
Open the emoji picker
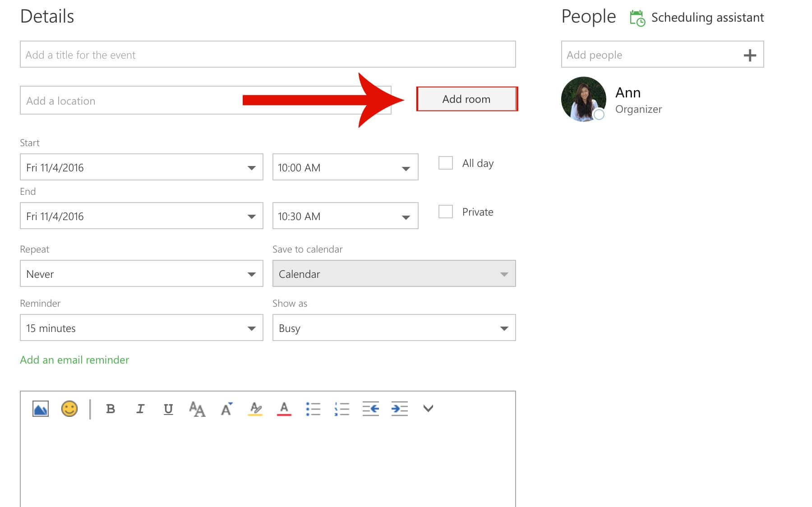click(x=69, y=409)
